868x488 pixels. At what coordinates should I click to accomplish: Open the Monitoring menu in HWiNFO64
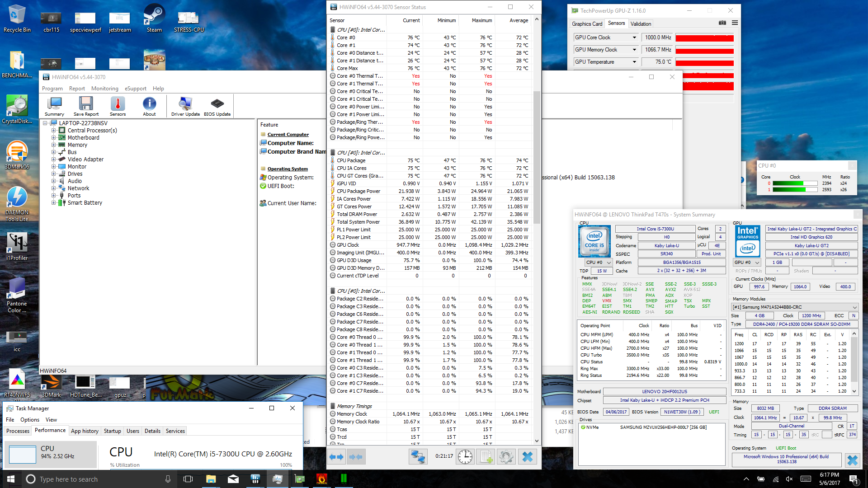click(x=104, y=89)
